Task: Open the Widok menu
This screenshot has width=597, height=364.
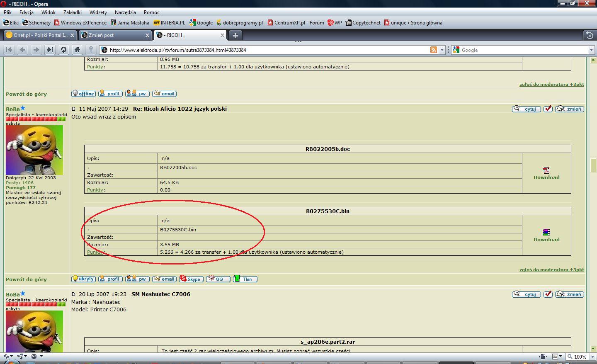Action: 49,12
